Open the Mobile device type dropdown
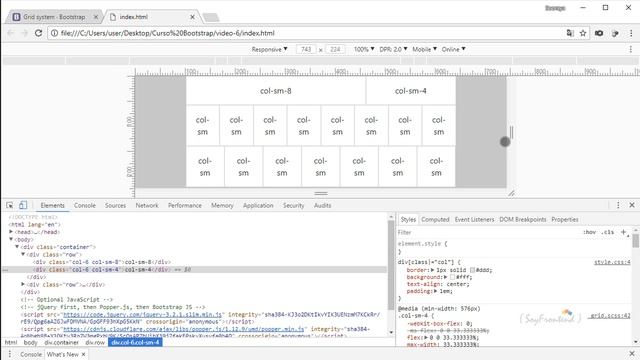This screenshot has width=640, height=360. click(x=424, y=49)
